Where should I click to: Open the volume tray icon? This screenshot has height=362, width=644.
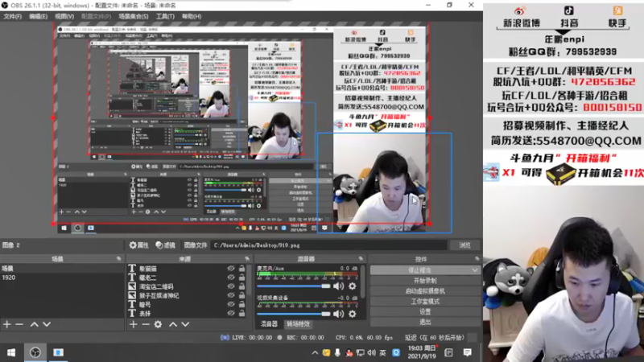(x=371, y=352)
